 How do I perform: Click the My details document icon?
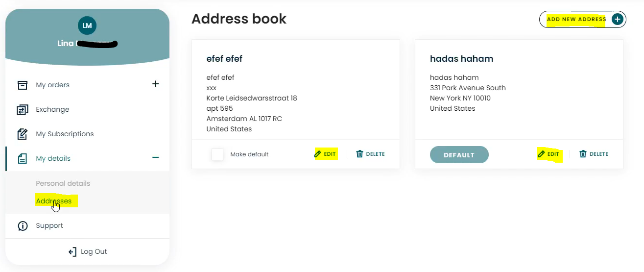[x=23, y=158]
